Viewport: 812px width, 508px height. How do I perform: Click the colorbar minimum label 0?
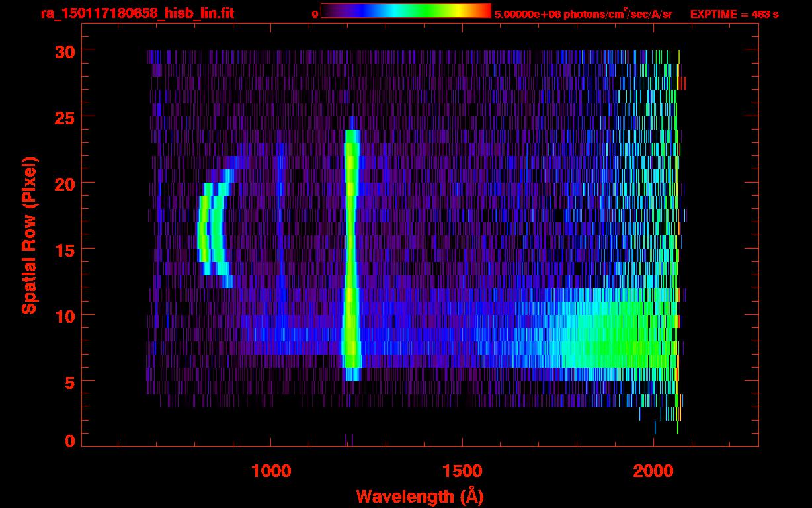click(x=315, y=14)
